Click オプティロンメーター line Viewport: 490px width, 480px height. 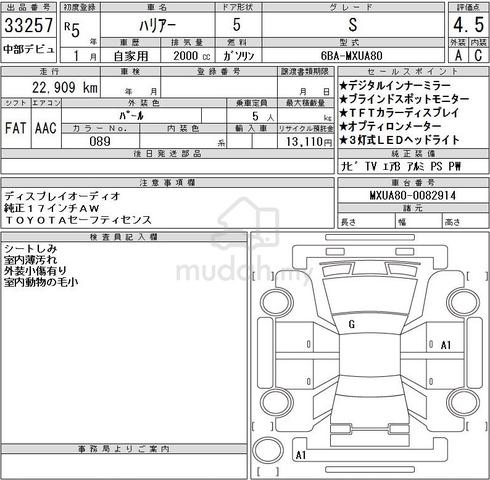pos(390,126)
